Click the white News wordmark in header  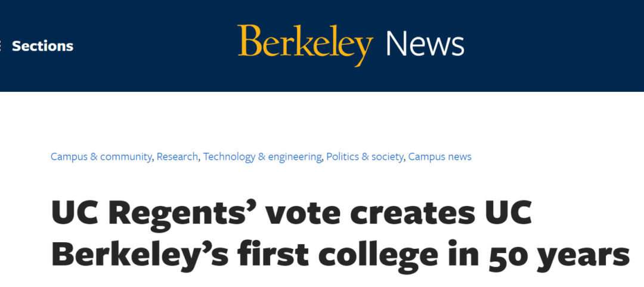point(425,45)
